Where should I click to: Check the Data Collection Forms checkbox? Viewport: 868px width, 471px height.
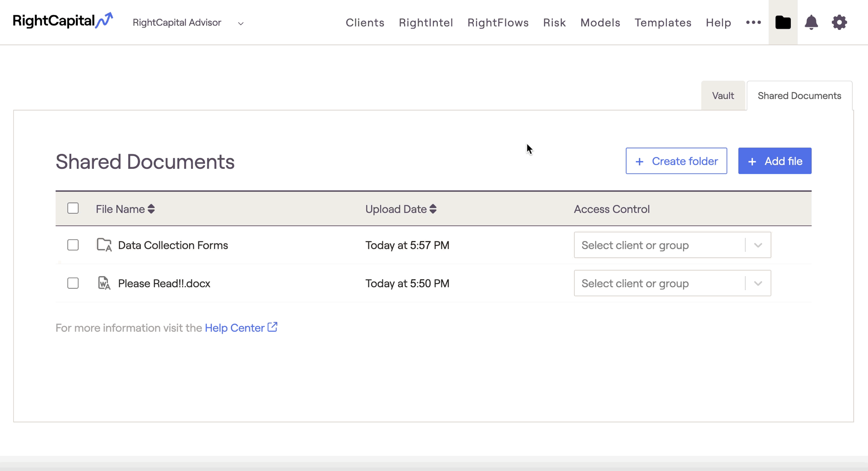73,245
